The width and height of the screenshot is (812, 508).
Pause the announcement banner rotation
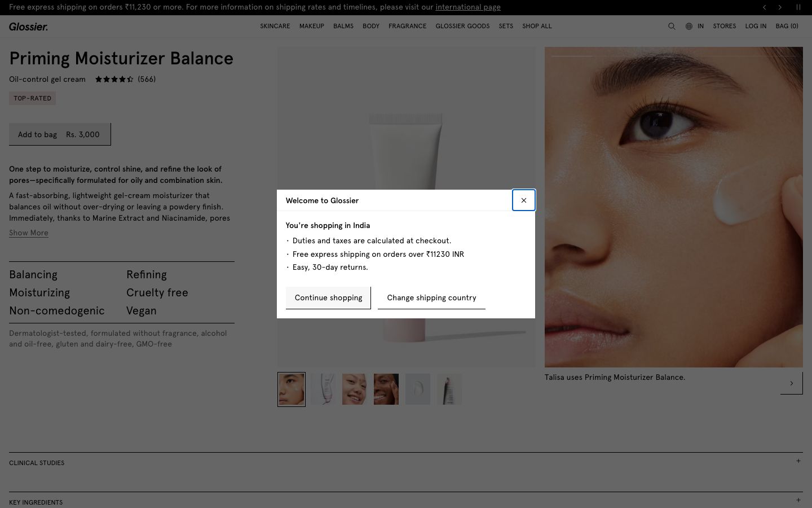point(798,7)
